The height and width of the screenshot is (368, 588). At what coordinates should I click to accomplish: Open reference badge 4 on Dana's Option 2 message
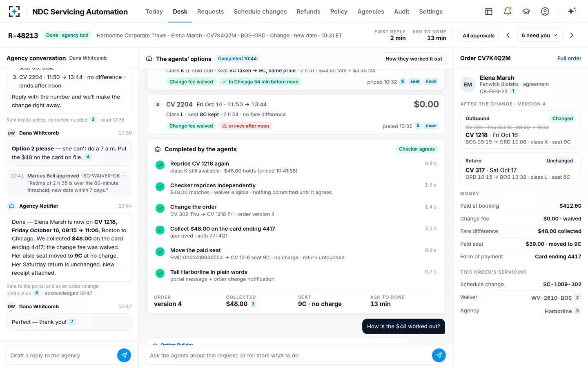pos(88,157)
